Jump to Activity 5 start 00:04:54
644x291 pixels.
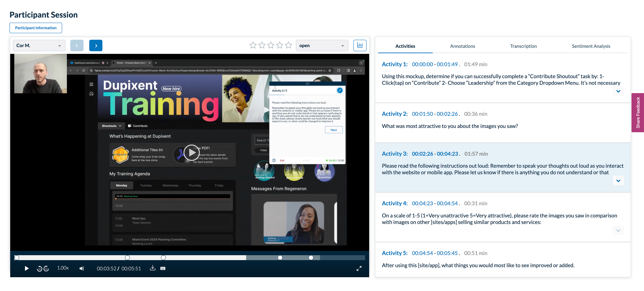point(422,253)
